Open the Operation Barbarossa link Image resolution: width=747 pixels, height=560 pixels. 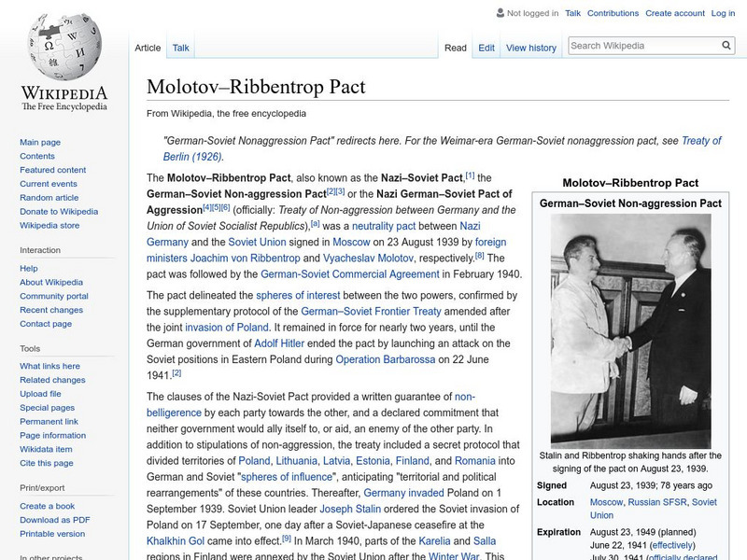click(x=386, y=359)
